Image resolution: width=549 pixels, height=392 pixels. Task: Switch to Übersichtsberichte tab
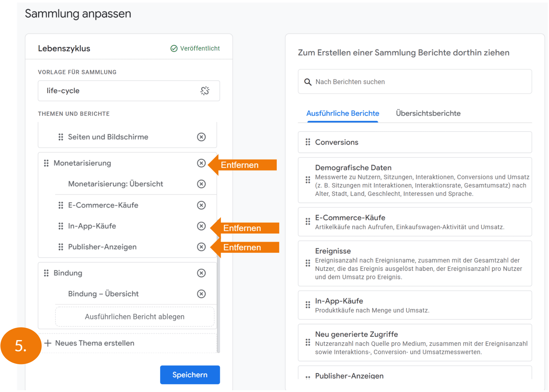(428, 113)
